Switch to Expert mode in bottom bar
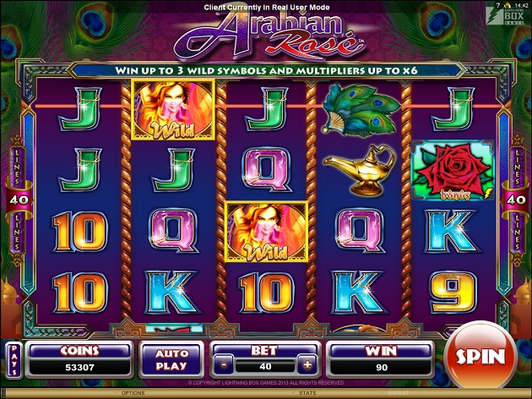The width and height of the screenshot is (532, 399). [x=399, y=393]
